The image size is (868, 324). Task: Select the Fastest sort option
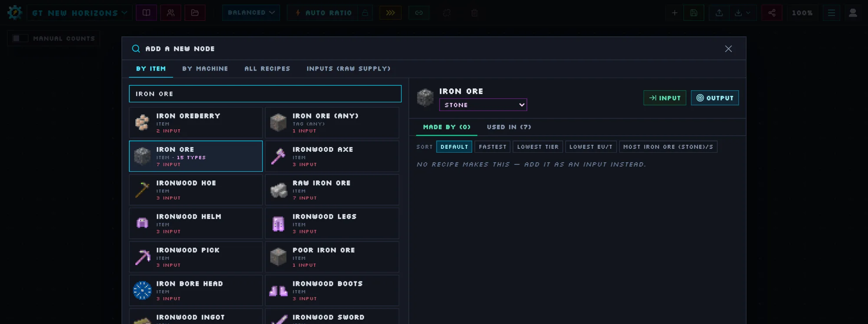tap(493, 147)
